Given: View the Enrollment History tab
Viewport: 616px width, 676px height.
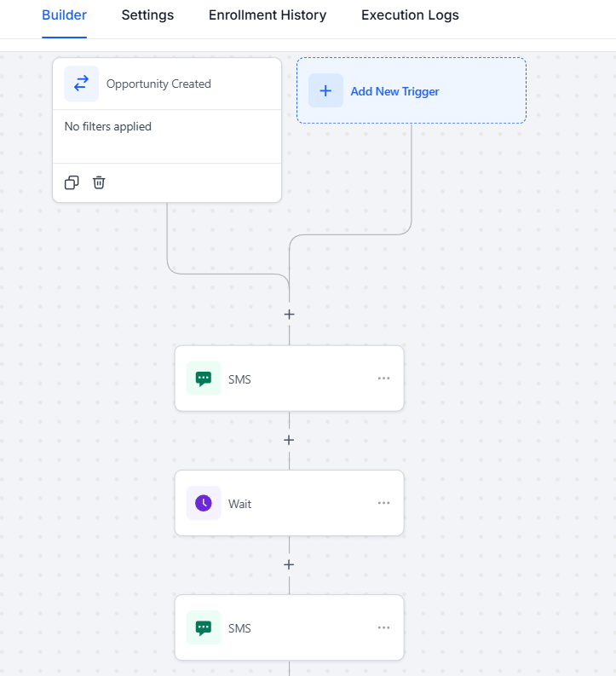Looking at the screenshot, I should tap(268, 15).
